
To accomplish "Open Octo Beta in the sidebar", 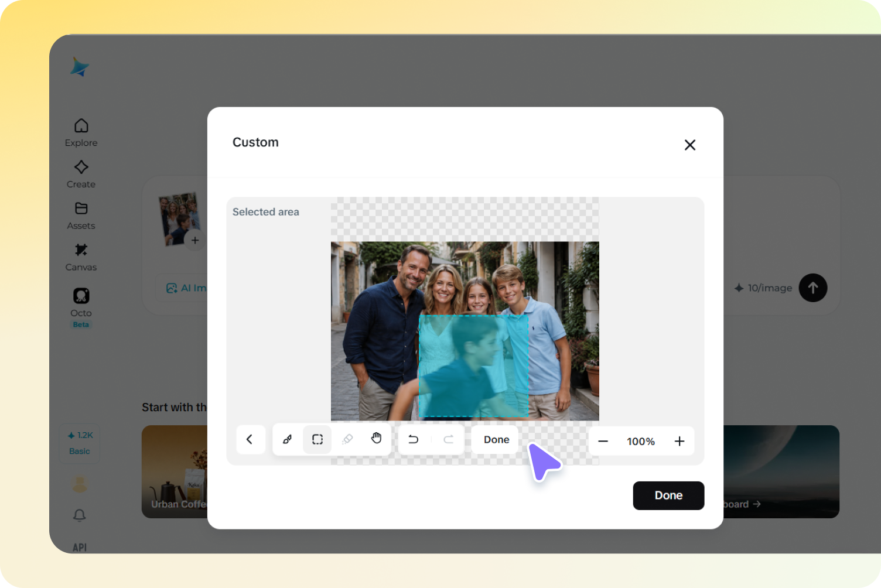I will [x=81, y=307].
